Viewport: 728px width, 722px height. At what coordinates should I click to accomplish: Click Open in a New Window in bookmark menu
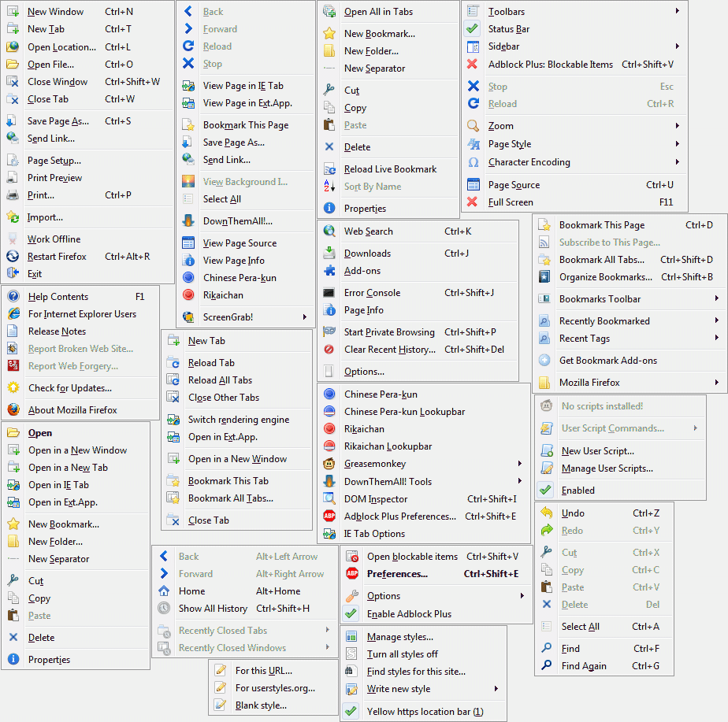pos(76,450)
